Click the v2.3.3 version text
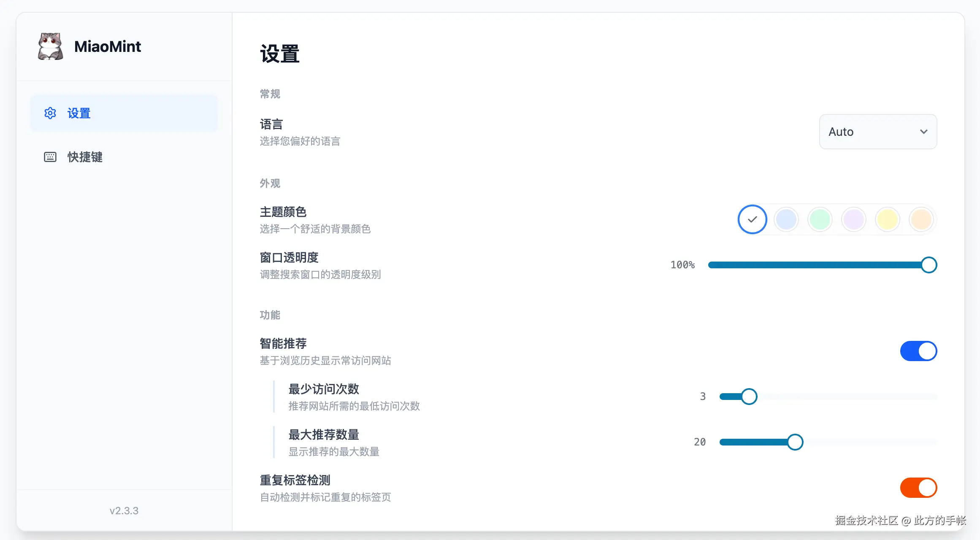980x540 pixels. point(124,510)
